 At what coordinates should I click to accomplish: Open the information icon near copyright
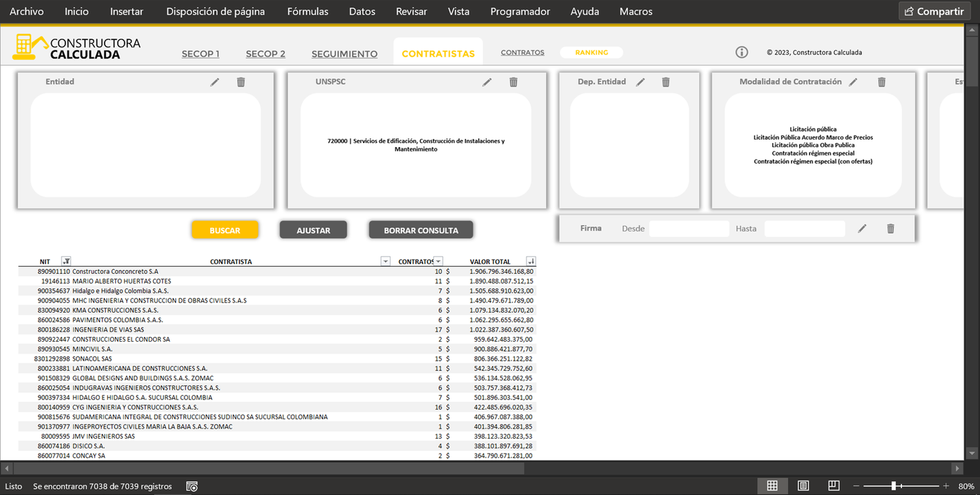[x=742, y=52]
